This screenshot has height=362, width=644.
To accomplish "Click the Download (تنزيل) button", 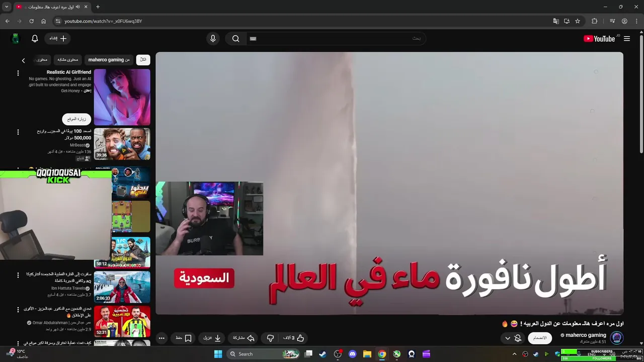I will pos(212,338).
